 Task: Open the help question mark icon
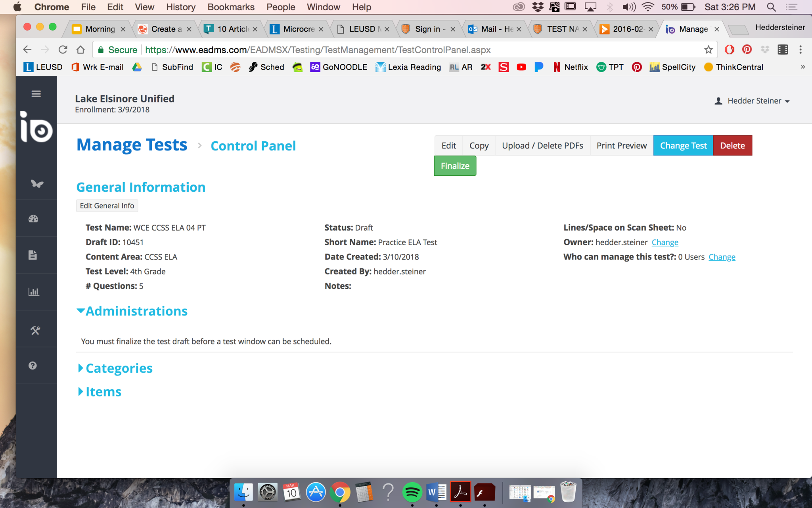coord(33,366)
